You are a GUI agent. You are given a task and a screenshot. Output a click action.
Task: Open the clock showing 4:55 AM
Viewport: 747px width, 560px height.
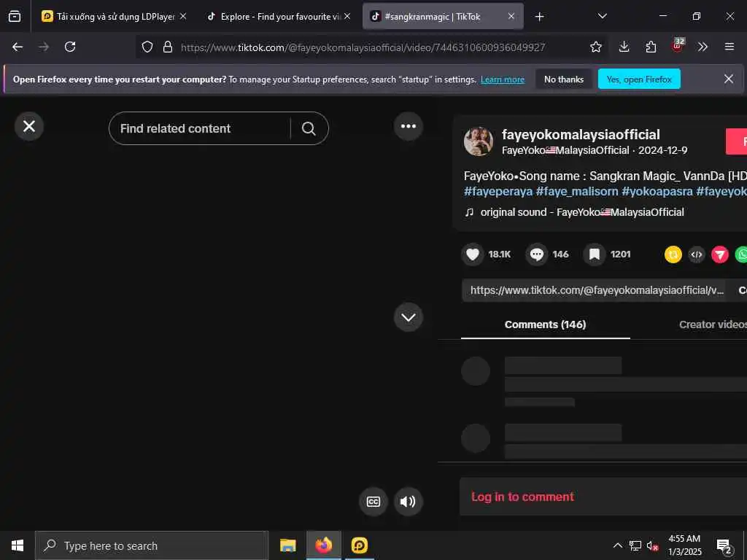[684, 545]
